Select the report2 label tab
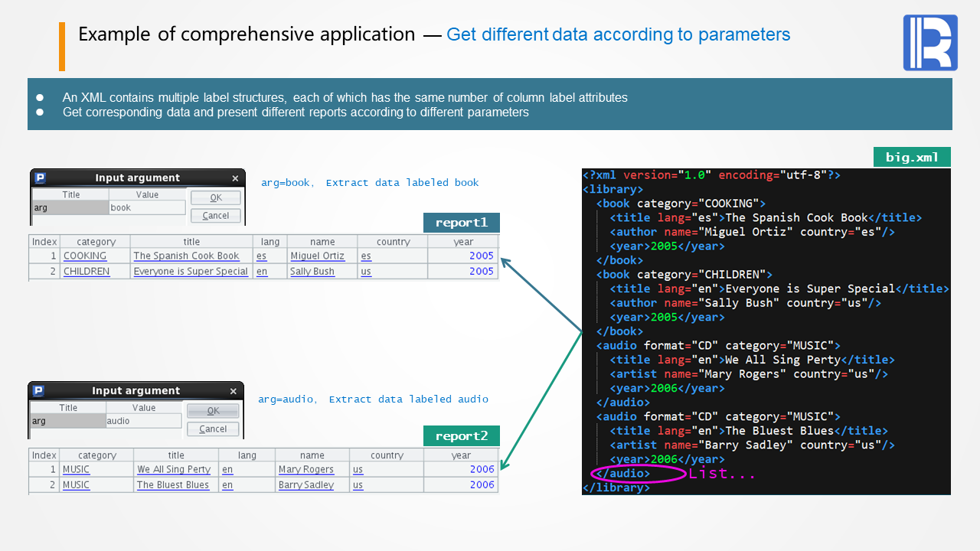 462,436
